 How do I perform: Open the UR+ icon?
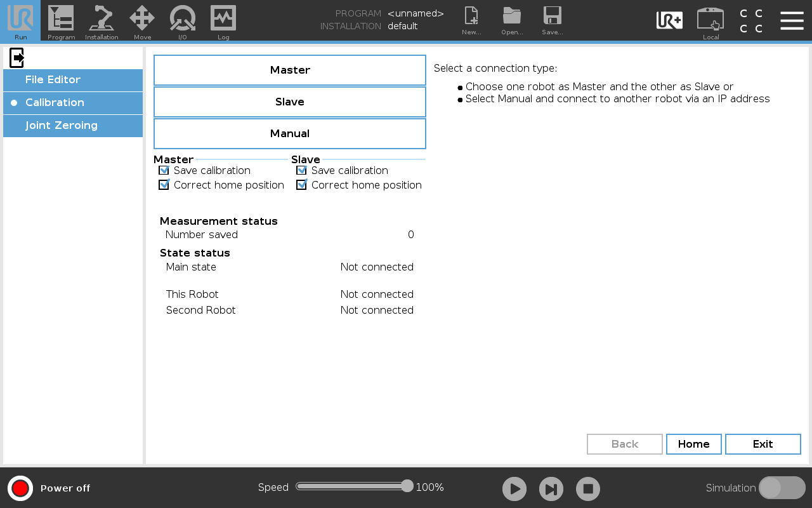pyautogui.click(x=669, y=20)
